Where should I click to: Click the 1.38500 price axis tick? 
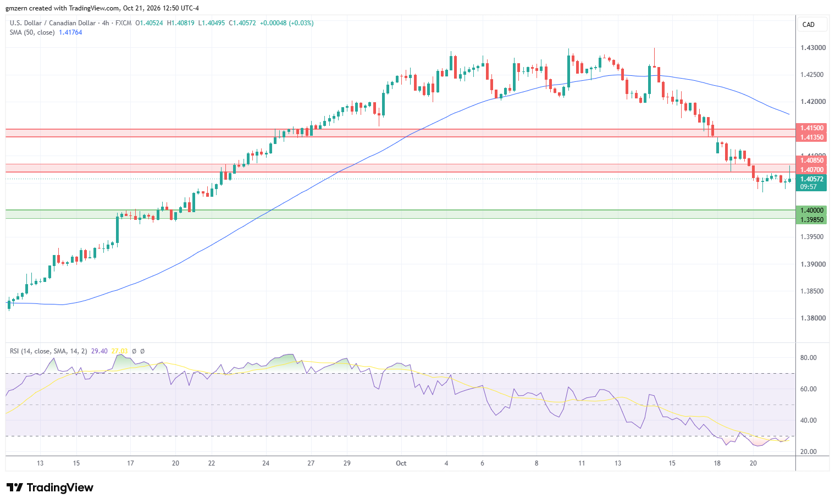812,291
